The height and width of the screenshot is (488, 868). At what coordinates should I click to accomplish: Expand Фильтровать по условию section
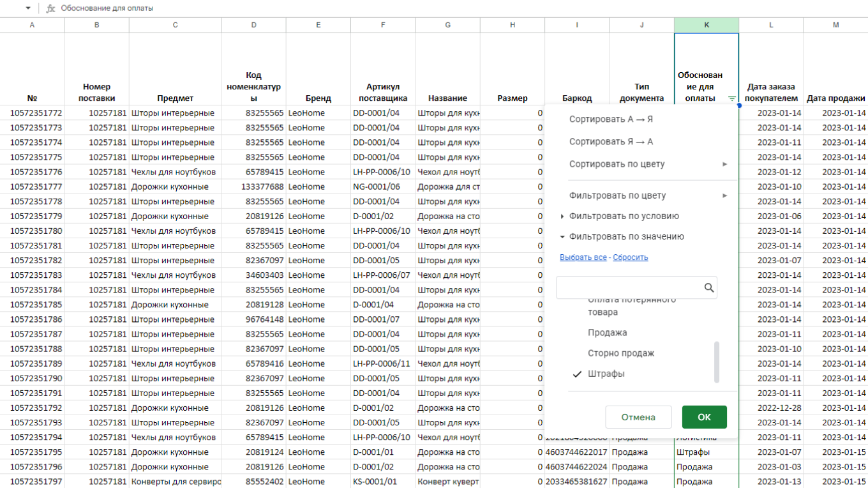pos(624,216)
